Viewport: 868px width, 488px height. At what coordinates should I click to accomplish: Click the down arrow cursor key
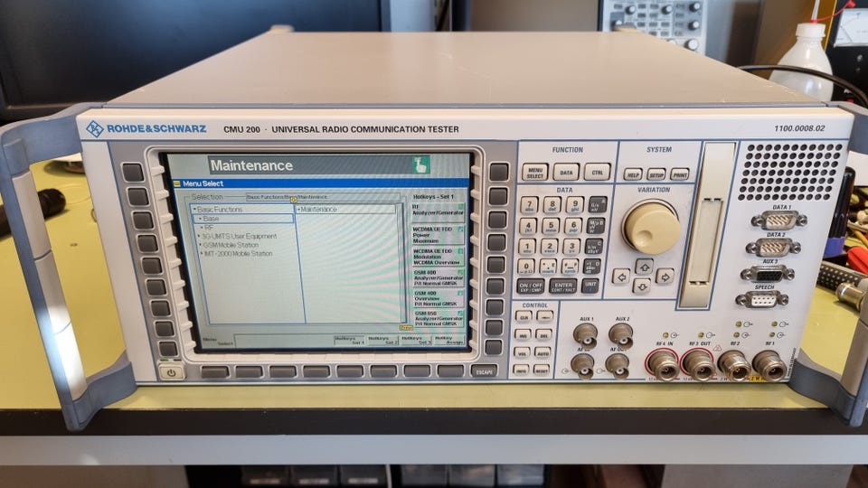click(642, 286)
